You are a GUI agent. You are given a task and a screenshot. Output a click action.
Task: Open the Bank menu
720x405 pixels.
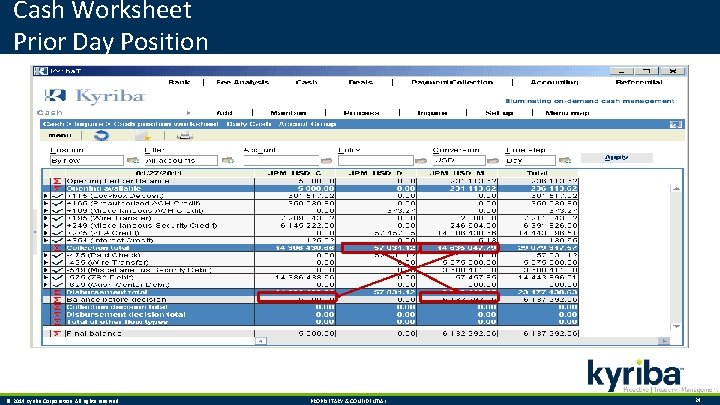click(179, 82)
